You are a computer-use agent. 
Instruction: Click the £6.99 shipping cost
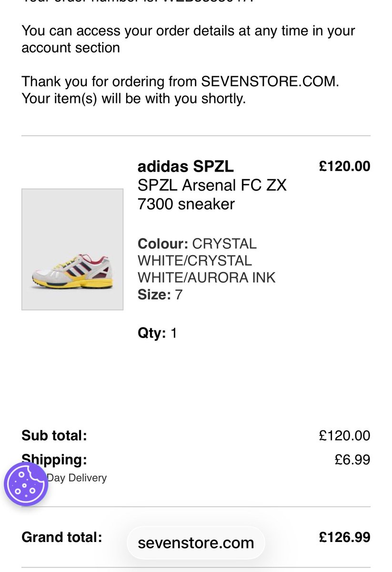point(352,460)
